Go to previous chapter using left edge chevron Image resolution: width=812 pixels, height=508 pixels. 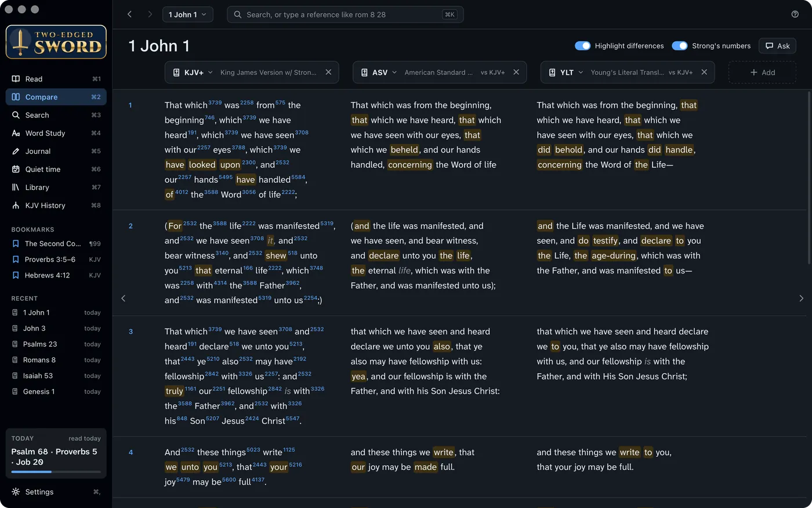pos(123,298)
